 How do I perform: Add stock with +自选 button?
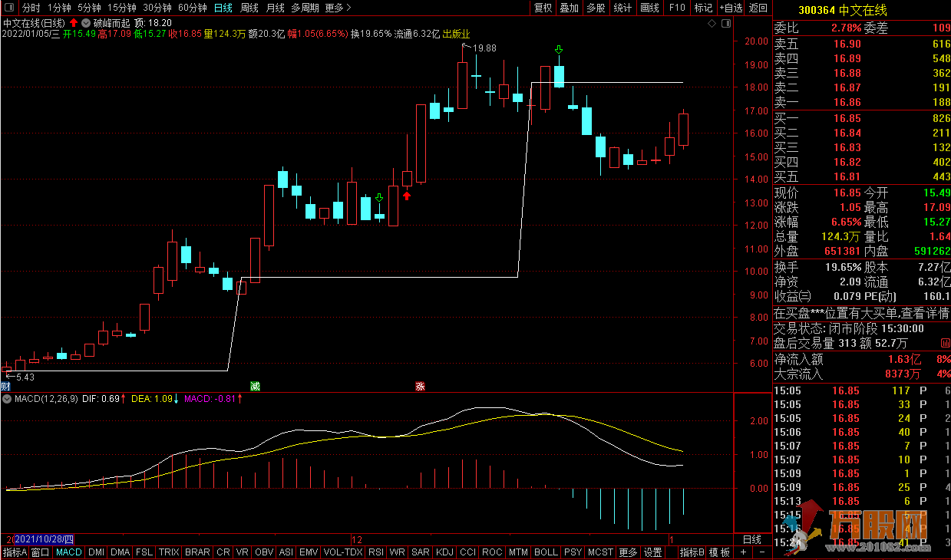731,8
